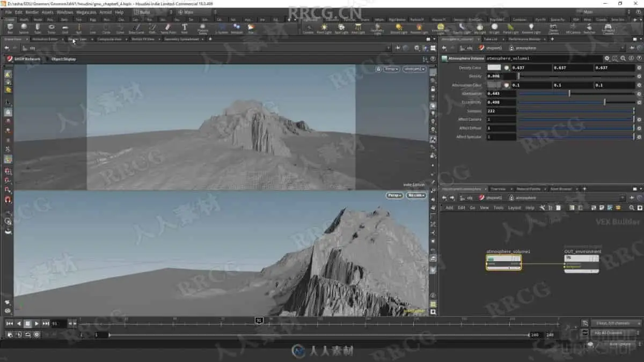
Task: Open the parameter gear settings icon
Action: tap(607, 58)
